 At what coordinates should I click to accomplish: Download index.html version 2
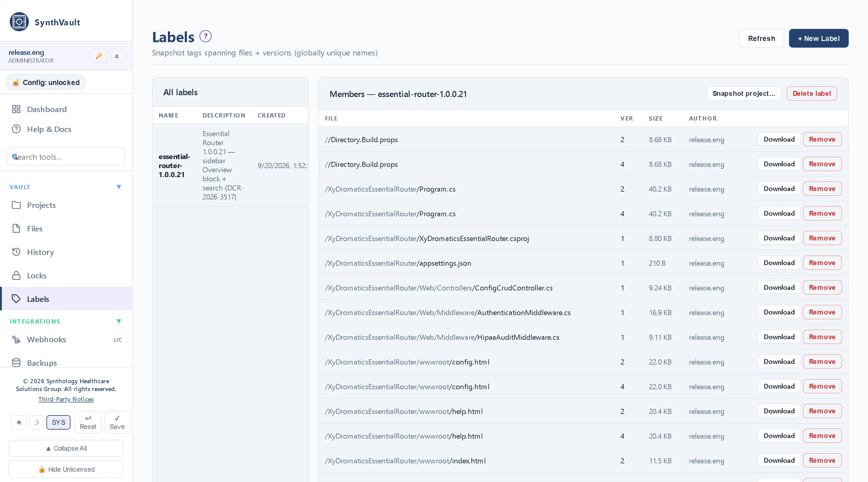point(779,460)
